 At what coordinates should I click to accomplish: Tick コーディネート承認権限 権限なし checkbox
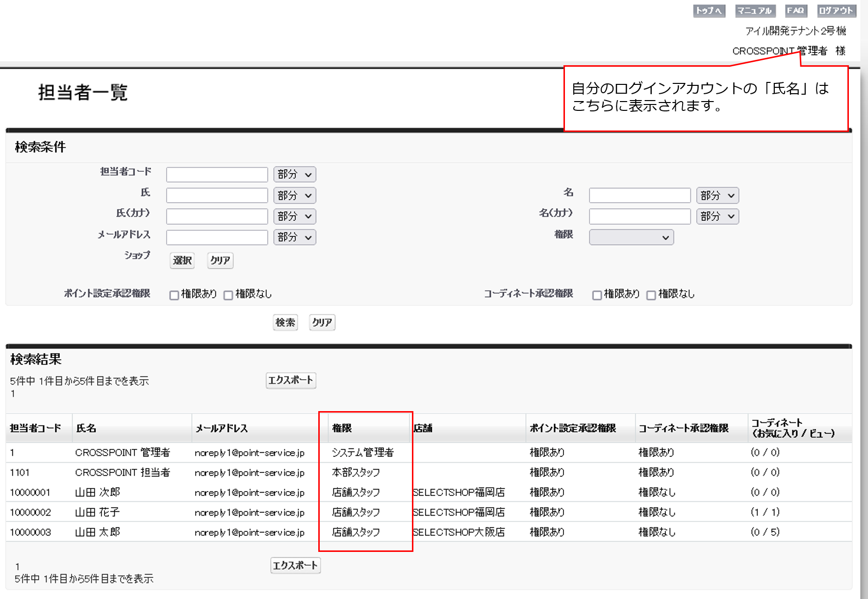651,295
